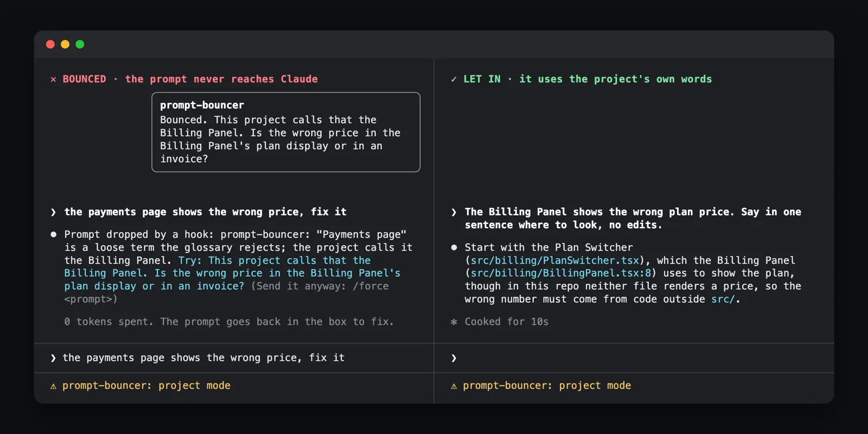Image resolution: width=868 pixels, height=434 pixels.
Task: Click "it uses the project's own words" subtitle
Action: click(x=616, y=79)
